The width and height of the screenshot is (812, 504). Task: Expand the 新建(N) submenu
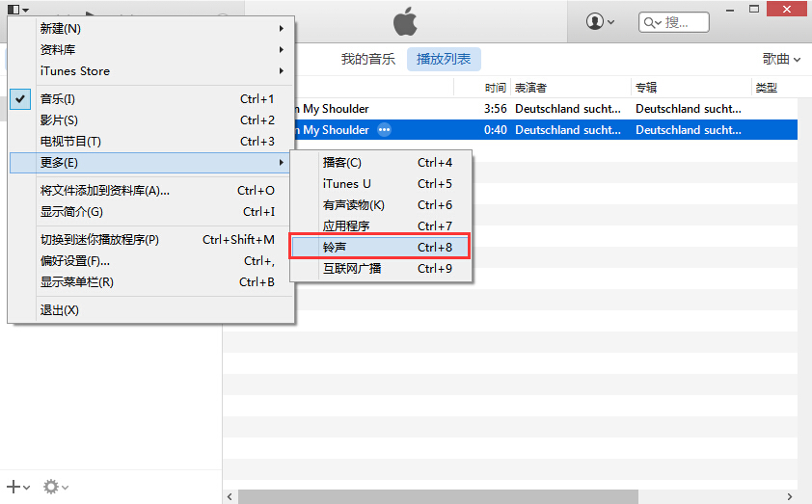(151, 29)
